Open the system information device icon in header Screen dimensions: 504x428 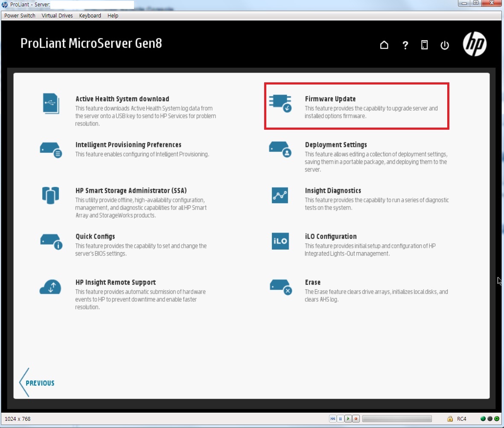[424, 45]
